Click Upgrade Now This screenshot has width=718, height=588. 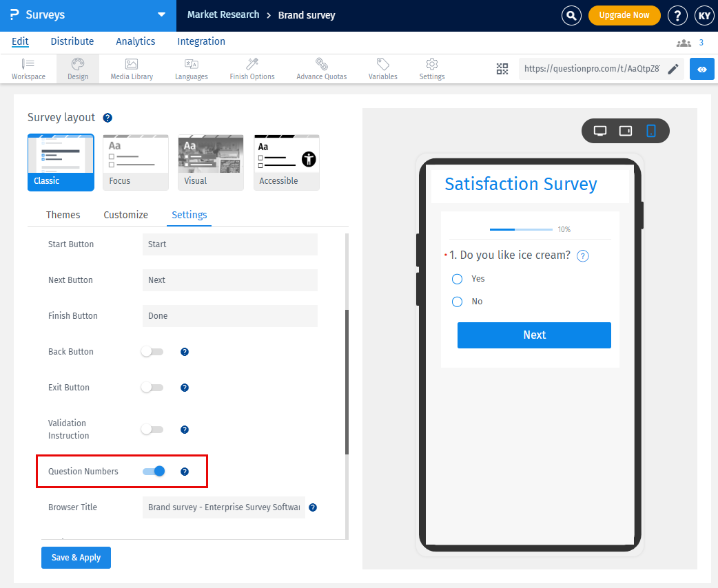(624, 14)
